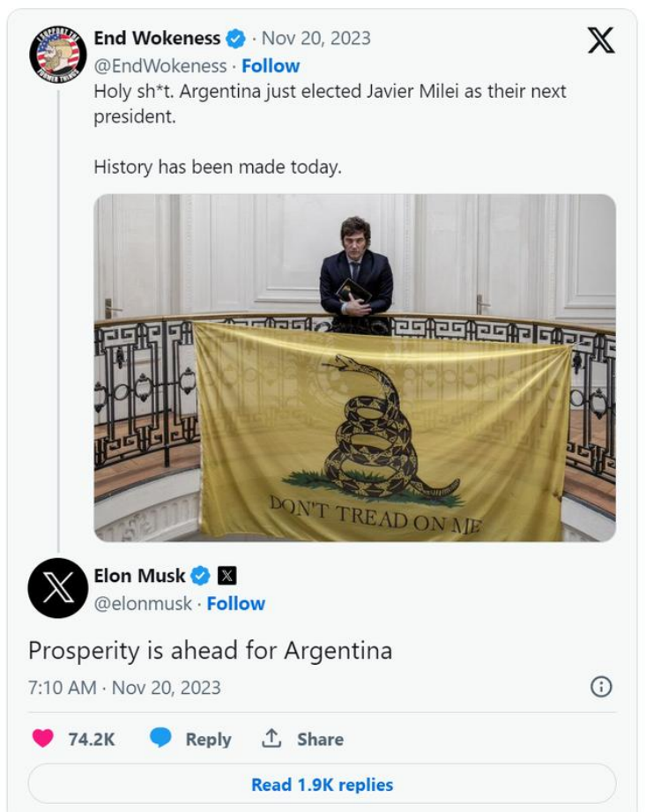Open Elon Musk's black X avatar

tap(58, 588)
